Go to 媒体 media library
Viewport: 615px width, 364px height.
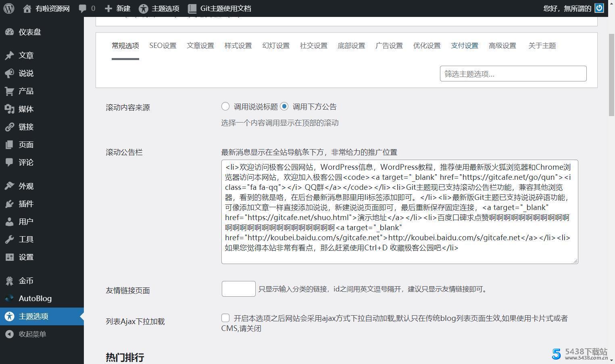click(x=26, y=109)
